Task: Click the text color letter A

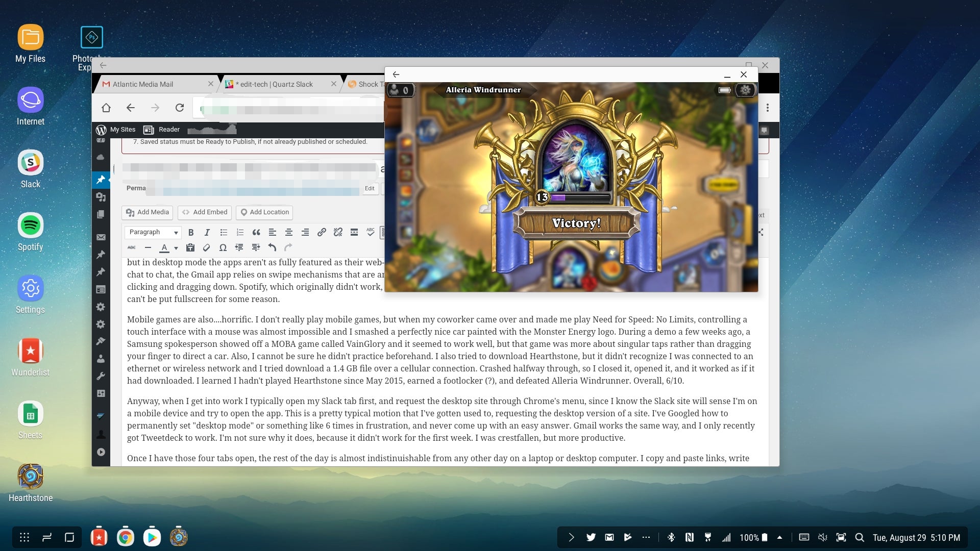Action: click(164, 248)
